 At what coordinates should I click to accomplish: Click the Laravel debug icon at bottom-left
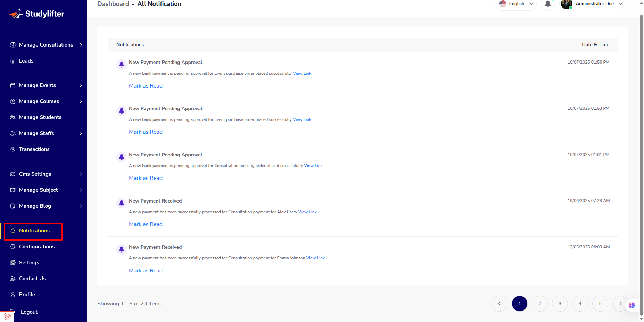7,316
